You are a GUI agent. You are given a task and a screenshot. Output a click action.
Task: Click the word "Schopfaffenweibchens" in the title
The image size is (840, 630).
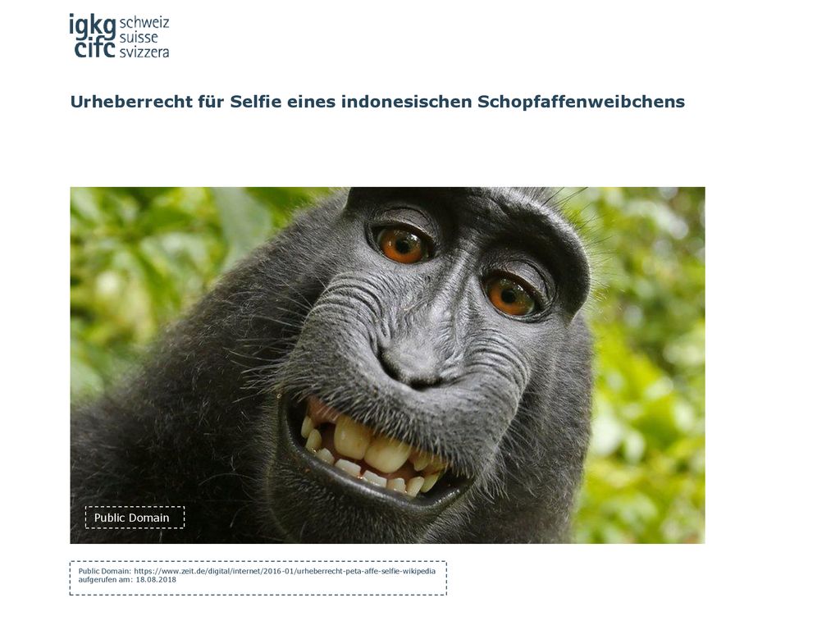click(581, 101)
